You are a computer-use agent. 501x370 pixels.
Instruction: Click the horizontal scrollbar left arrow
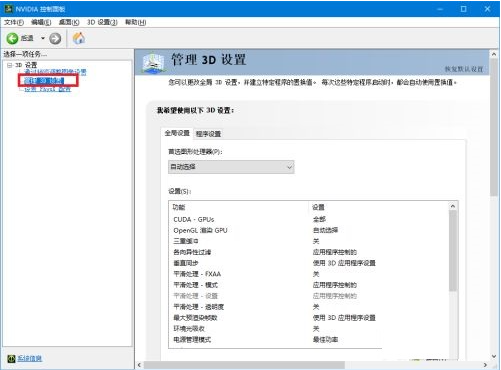(x=139, y=365)
